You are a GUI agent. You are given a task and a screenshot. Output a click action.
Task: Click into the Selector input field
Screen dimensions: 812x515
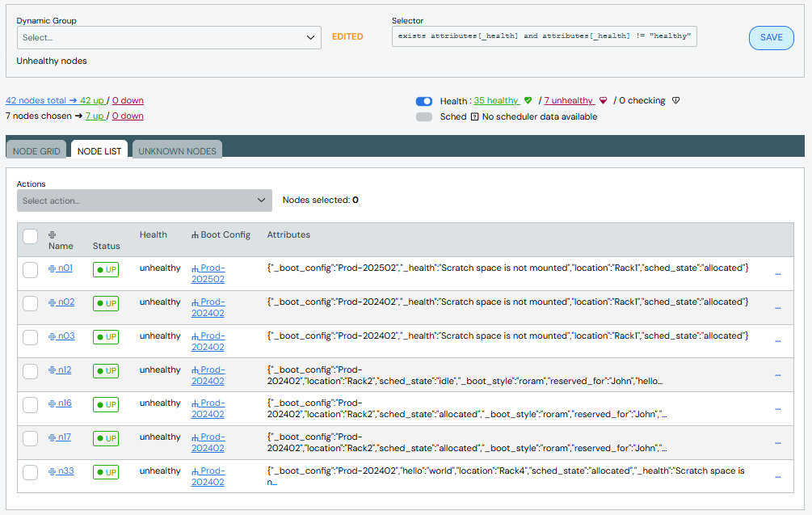[x=544, y=36]
